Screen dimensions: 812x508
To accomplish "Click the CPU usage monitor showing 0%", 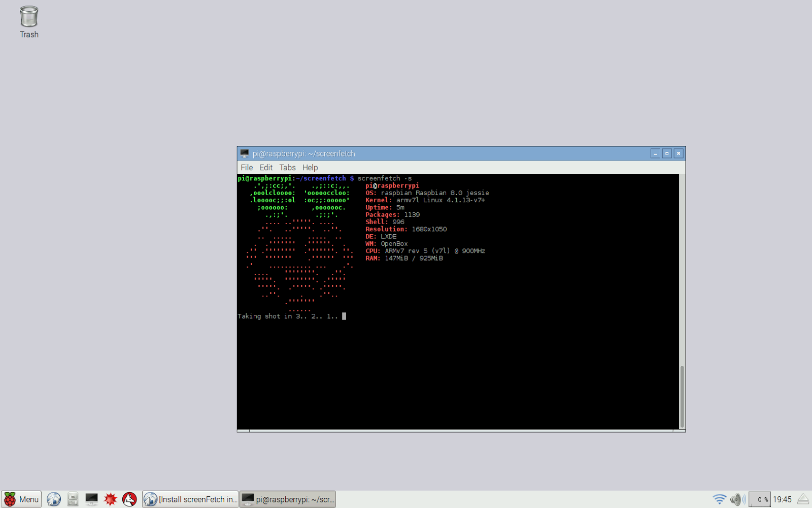I will (760, 499).
